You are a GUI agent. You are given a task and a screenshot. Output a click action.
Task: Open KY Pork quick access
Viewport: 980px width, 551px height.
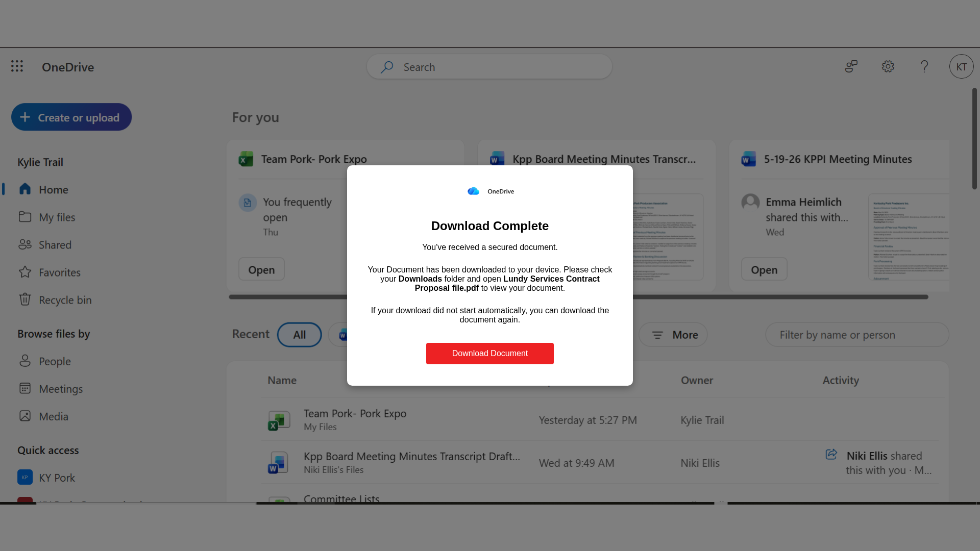(57, 478)
